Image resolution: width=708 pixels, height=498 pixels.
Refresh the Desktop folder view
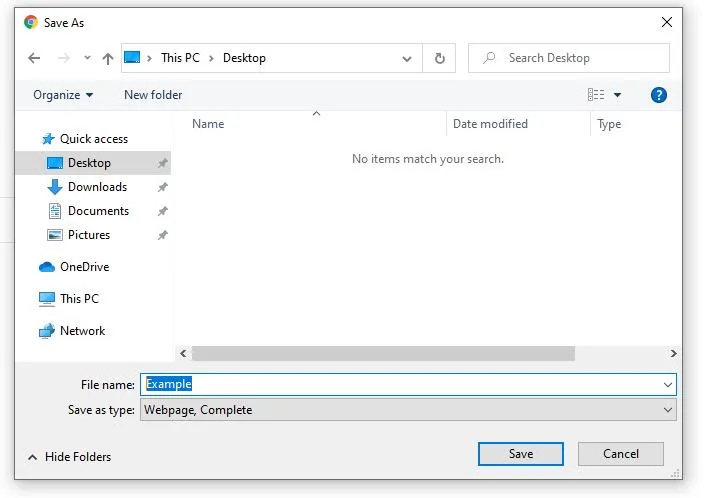click(439, 58)
